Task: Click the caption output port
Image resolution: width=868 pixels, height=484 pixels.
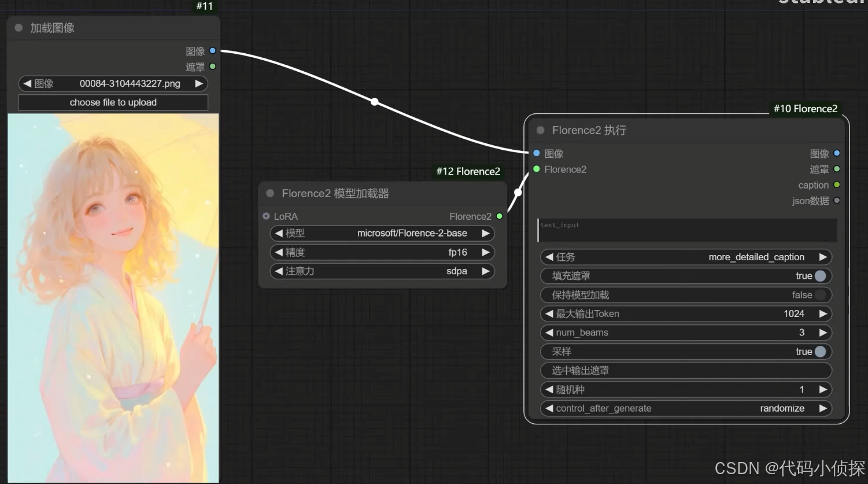Action: point(837,185)
